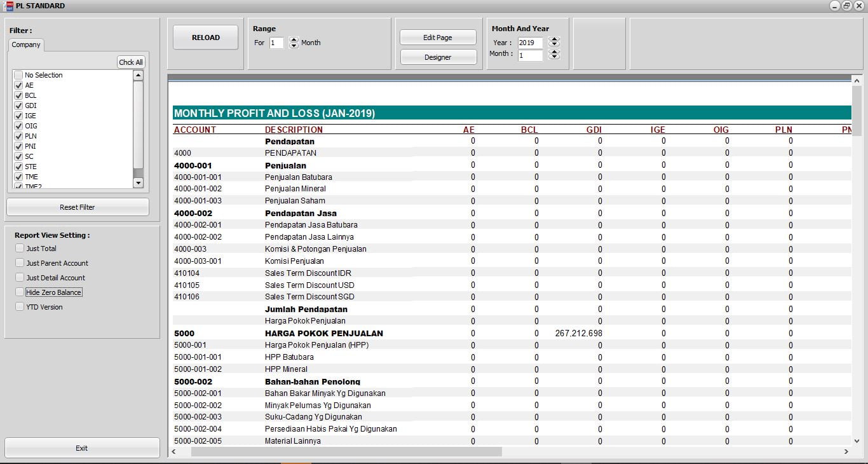Click the report horizontal scrollbar thumb
Screen dimensions: 868x464
click(346, 451)
